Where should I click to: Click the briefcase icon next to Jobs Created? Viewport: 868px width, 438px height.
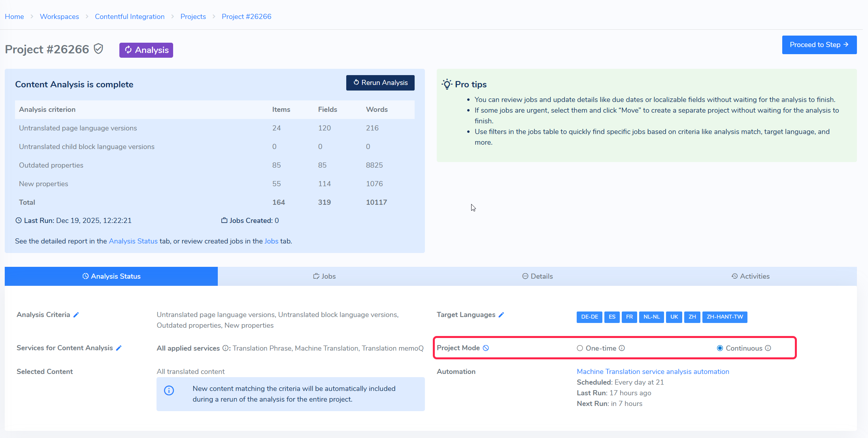coord(224,221)
